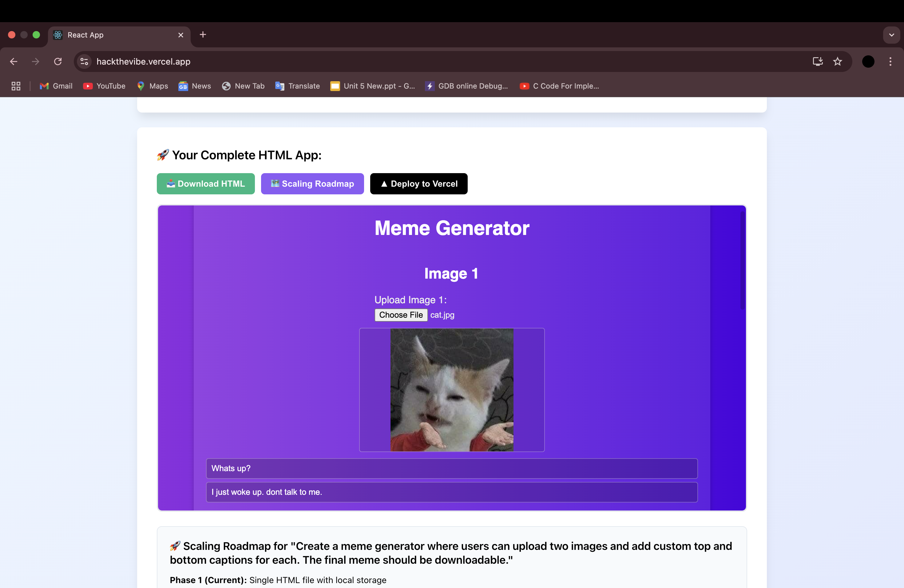Viewport: 904px width, 588px height.
Task: Bookmark this page with star icon
Action: 838,62
